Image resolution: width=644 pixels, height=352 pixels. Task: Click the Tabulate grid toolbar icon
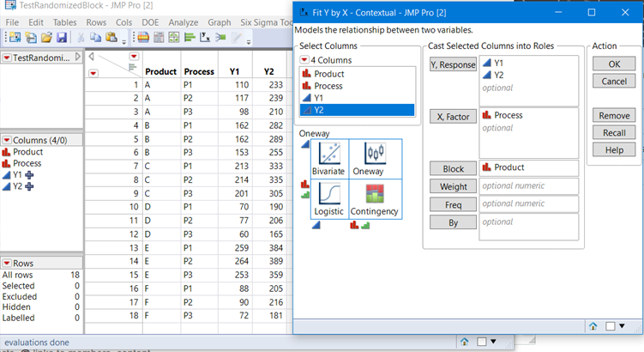tap(159, 38)
